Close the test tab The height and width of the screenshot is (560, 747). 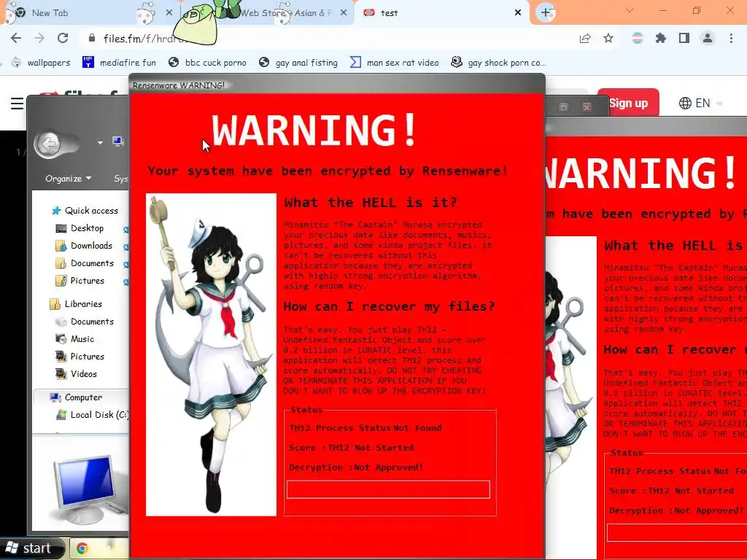coord(518,13)
